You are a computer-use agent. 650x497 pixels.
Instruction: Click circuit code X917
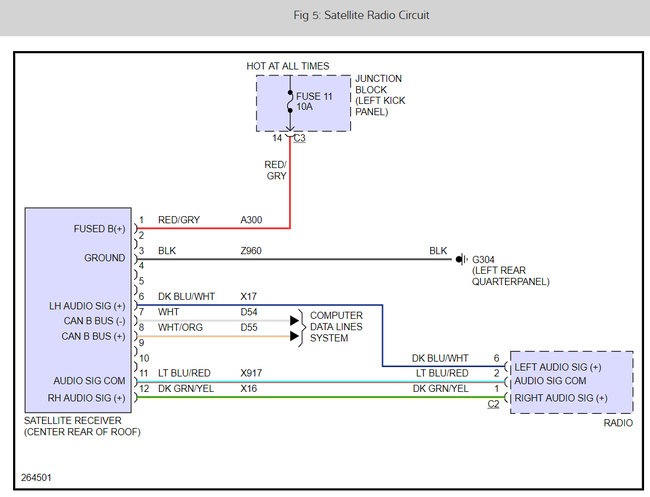click(251, 373)
